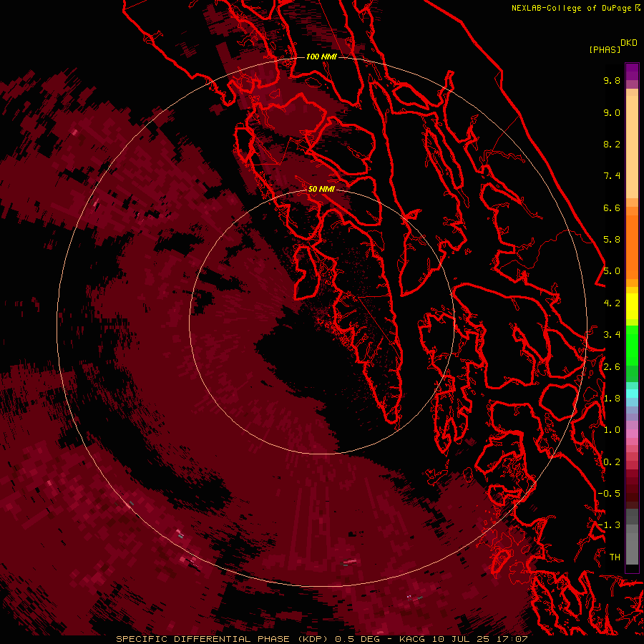The height and width of the screenshot is (644, 644).
Task: Click the 5.0 scale value
Action: point(612,271)
